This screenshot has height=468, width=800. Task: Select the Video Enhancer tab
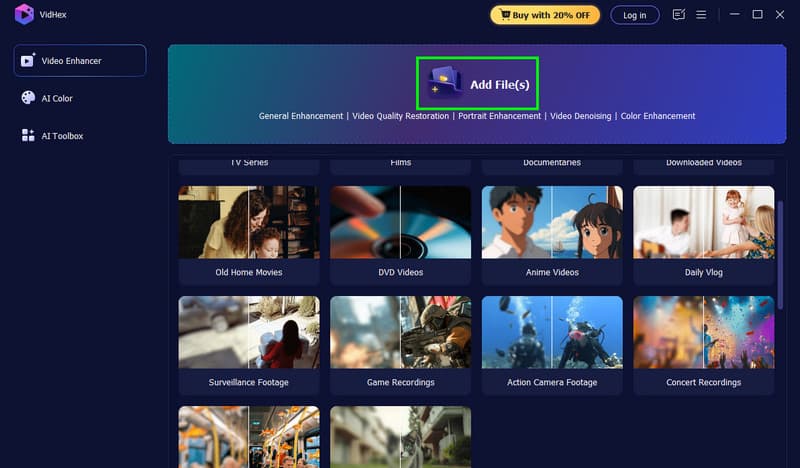[x=80, y=60]
